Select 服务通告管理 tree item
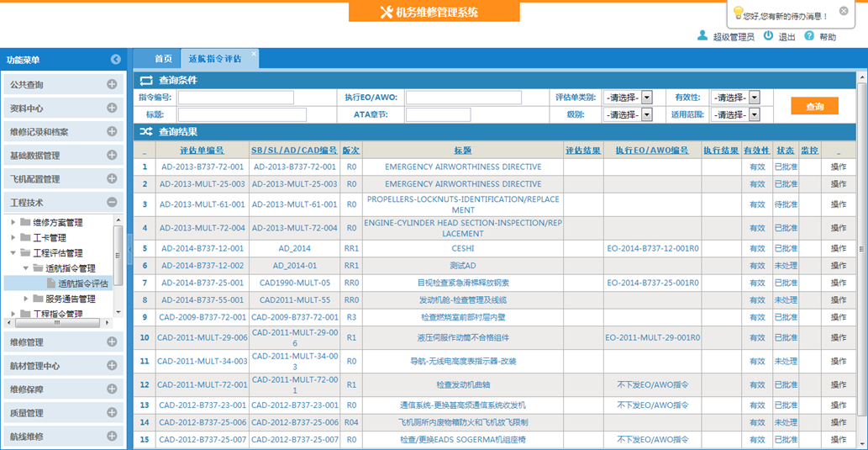This screenshot has height=450, width=868. pos(71,299)
